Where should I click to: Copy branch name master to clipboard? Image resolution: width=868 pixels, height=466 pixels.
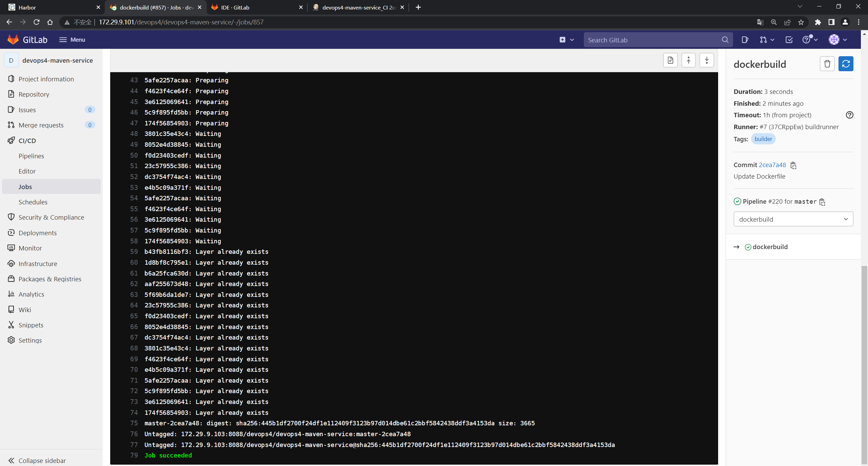[x=822, y=202]
